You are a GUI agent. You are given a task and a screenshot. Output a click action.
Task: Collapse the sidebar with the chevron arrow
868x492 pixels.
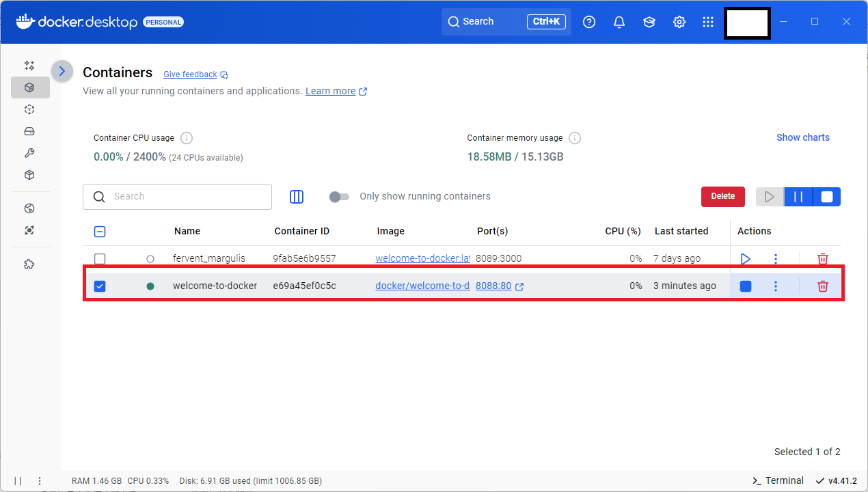pyautogui.click(x=62, y=70)
